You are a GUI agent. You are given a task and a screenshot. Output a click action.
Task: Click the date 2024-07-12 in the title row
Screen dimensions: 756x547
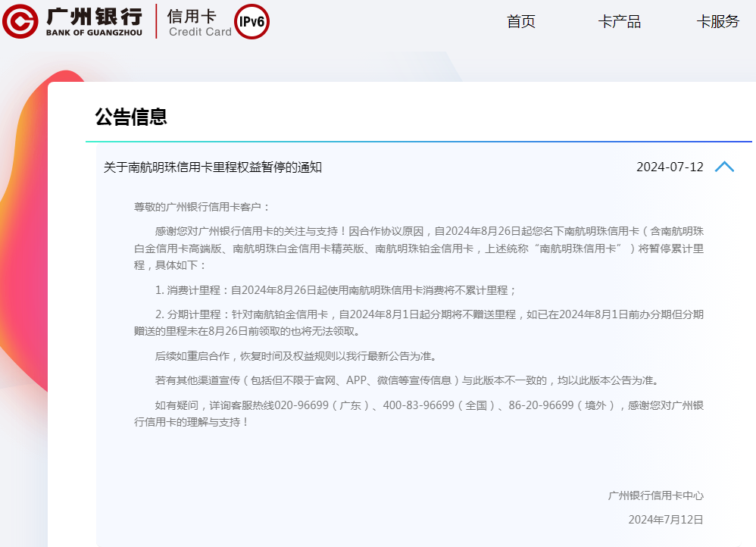670,167
